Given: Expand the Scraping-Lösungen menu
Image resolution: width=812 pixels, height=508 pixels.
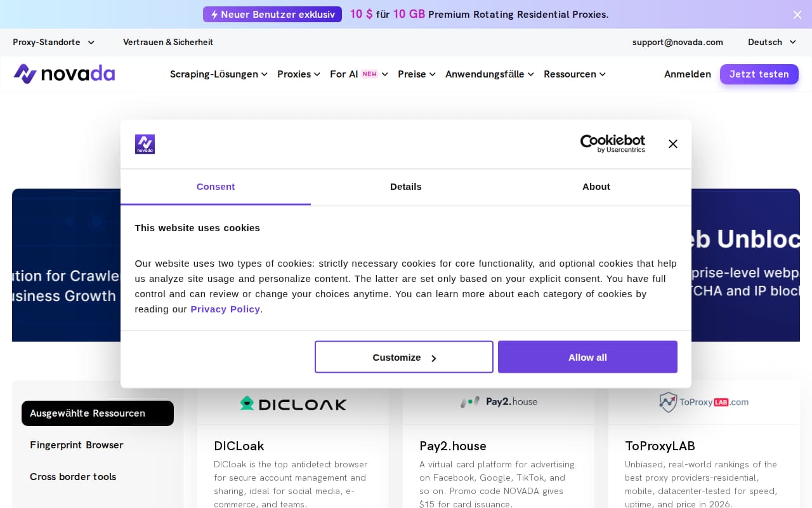Looking at the screenshot, I should pos(219,74).
